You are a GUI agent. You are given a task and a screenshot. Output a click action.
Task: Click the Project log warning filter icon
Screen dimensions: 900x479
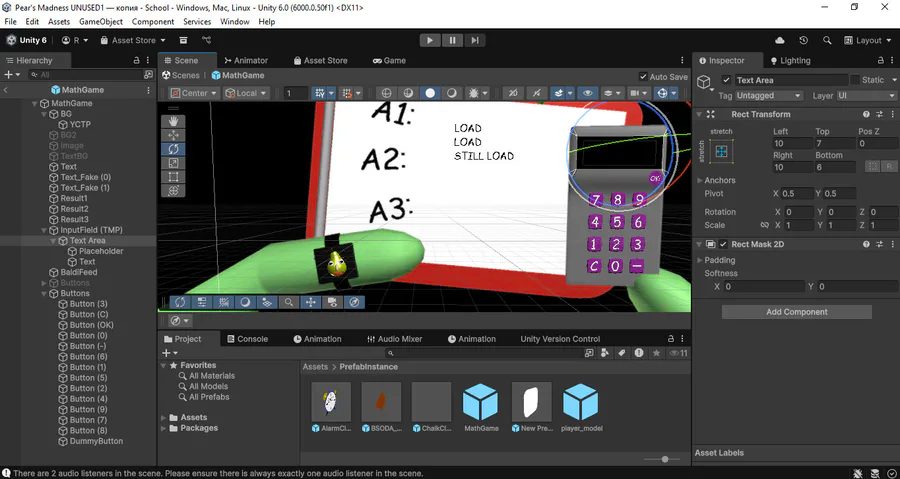click(639, 353)
